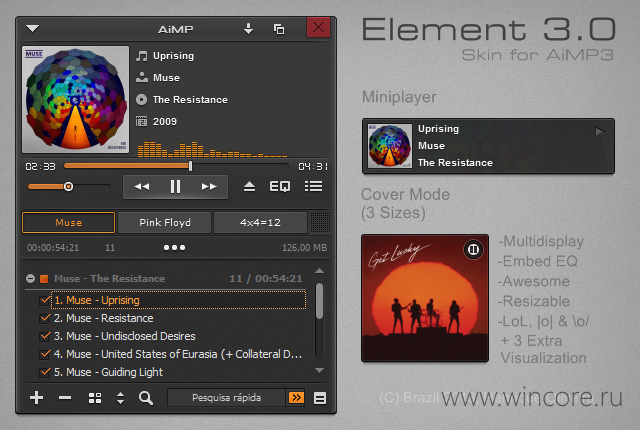This screenshot has width=640, height=430.
Task: Click the eject/open files icon
Action: coord(249,187)
